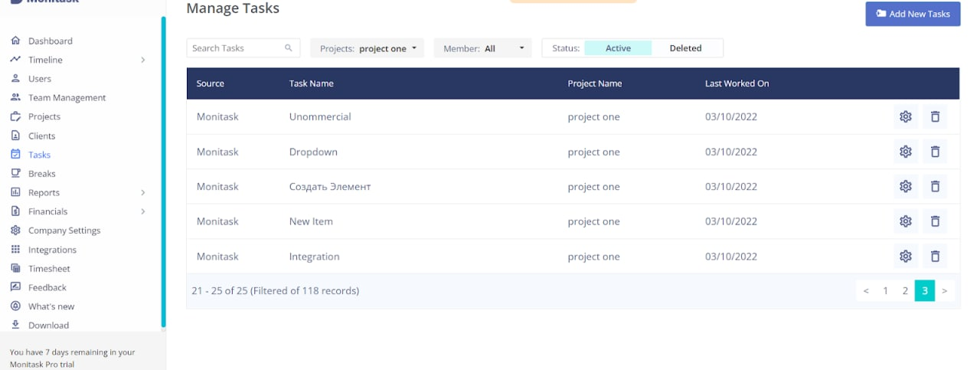This screenshot has width=980, height=370.
Task: Set status filter to Active
Action: pos(618,48)
